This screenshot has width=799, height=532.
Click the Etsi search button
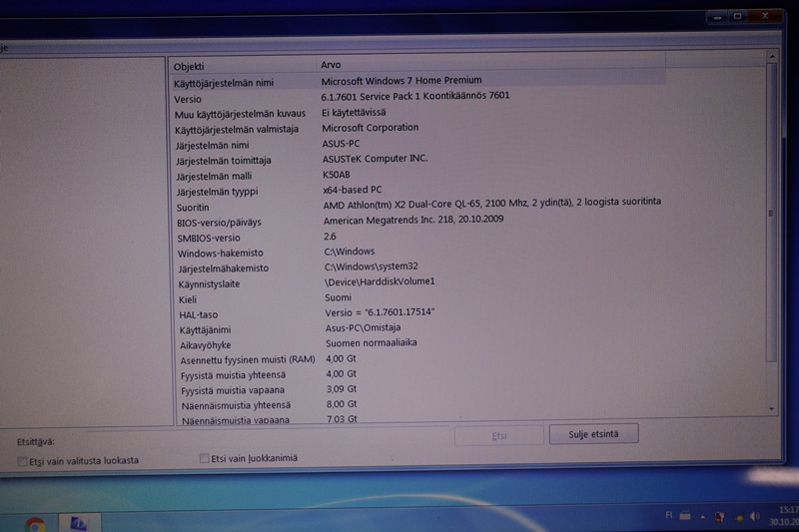tap(498, 435)
